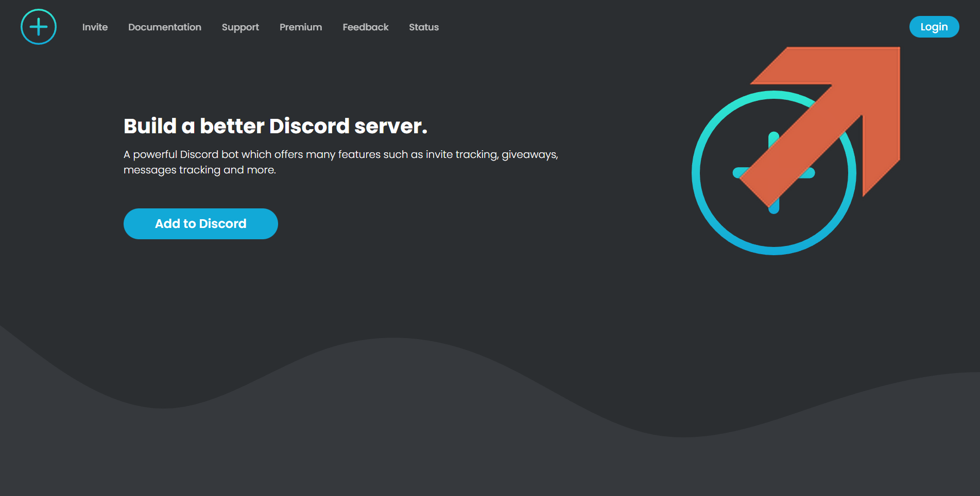Click the circular plus logo in navbar
Image resolution: width=980 pixels, height=496 pixels.
pyautogui.click(x=39, y=27)
